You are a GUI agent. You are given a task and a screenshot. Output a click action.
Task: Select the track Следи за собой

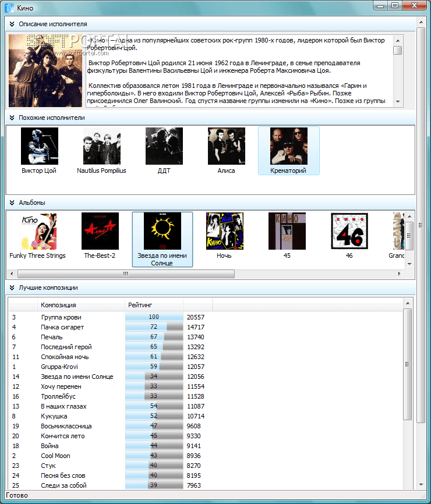[x=63, y=486]
